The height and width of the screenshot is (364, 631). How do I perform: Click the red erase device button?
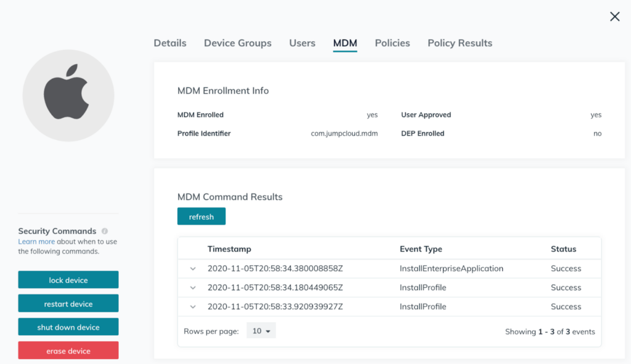pyautogui.click(x=68, y=350)
